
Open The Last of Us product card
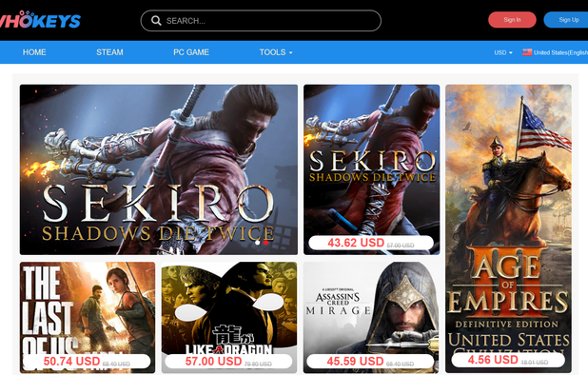point(88,317)
